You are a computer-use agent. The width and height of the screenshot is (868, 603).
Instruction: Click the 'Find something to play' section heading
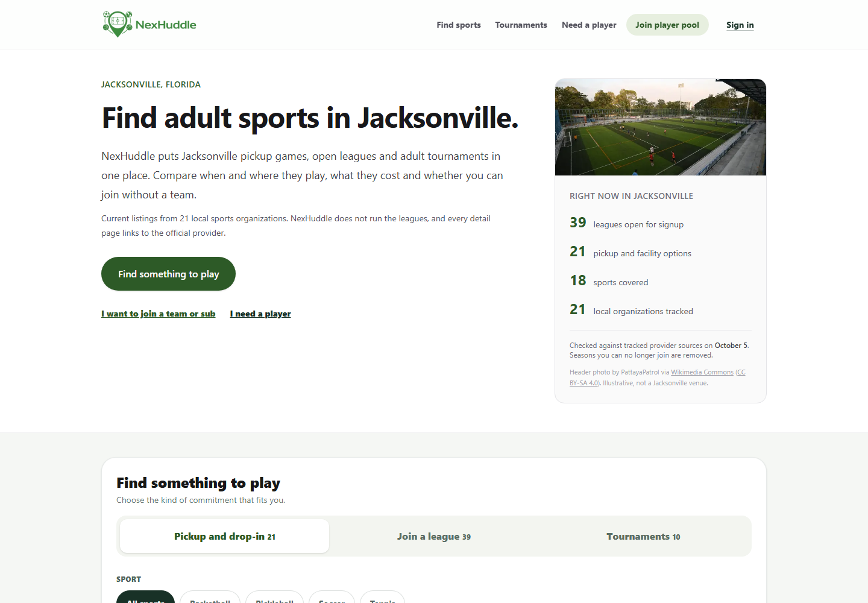coord(198,483)
